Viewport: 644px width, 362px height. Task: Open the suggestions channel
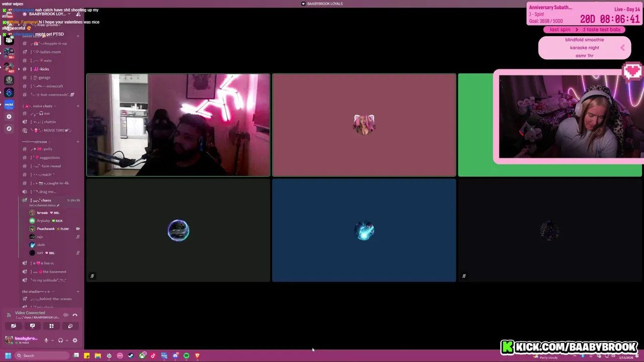tap(50, 157)
